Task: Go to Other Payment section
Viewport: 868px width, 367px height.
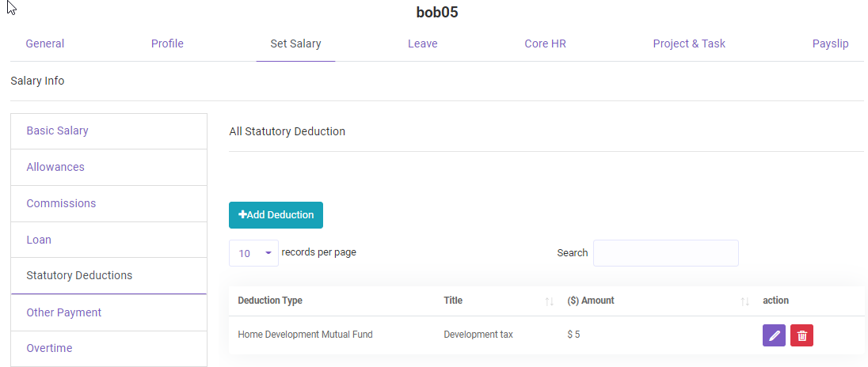Action: (x=64, y=313)
